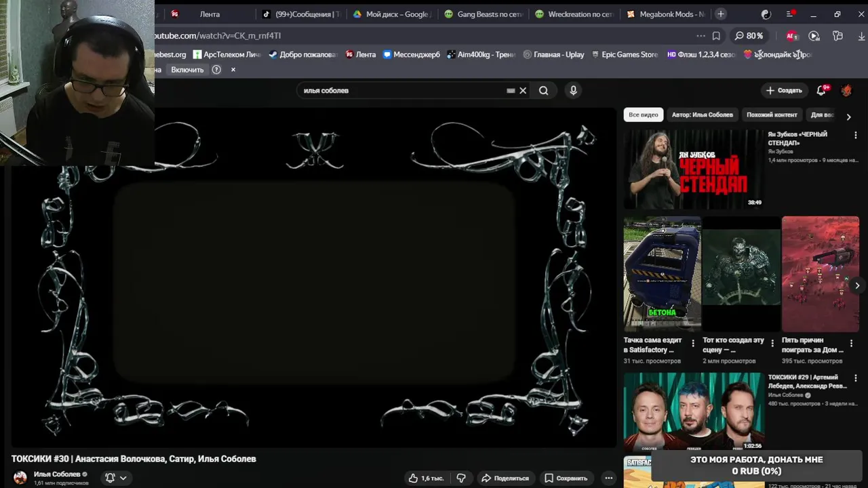This screenshot has width=868, height=488.
Task: Open Илья Соболев channel avatar
Action: point(20,478)
